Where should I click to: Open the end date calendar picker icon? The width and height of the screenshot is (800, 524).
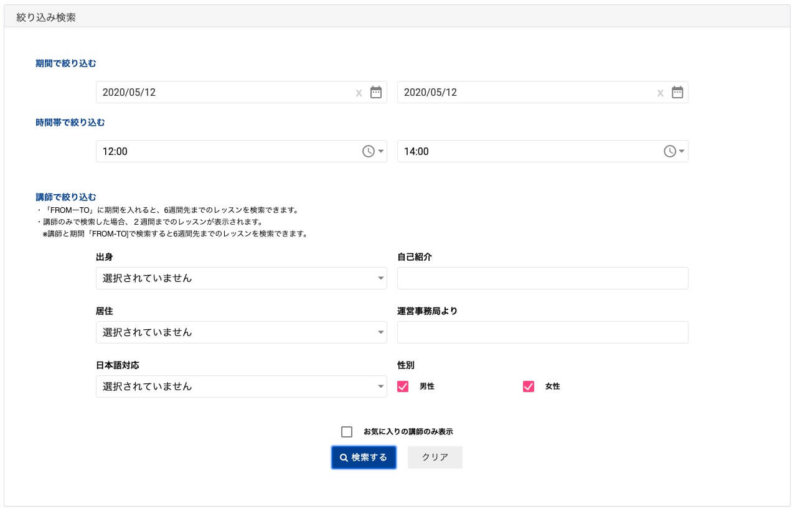(677, 92)
